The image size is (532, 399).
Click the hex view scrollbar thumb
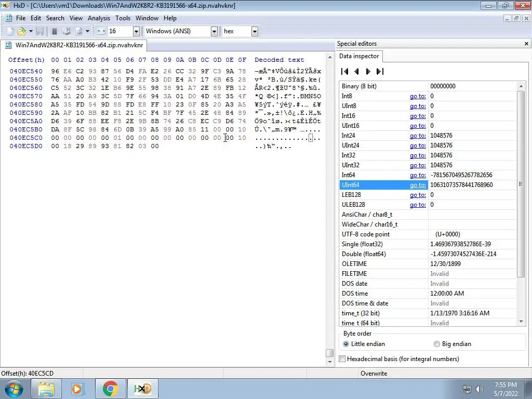(330, 353)
